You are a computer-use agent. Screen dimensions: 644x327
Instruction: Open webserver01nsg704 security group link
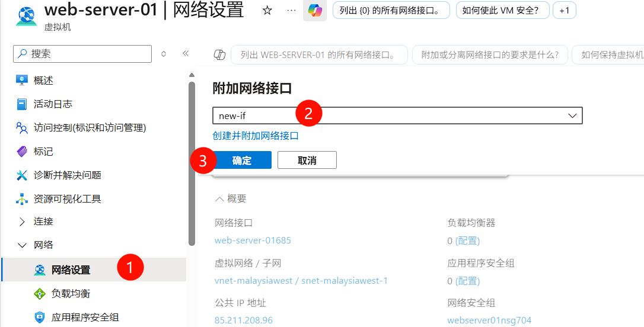tap(489, 320)
